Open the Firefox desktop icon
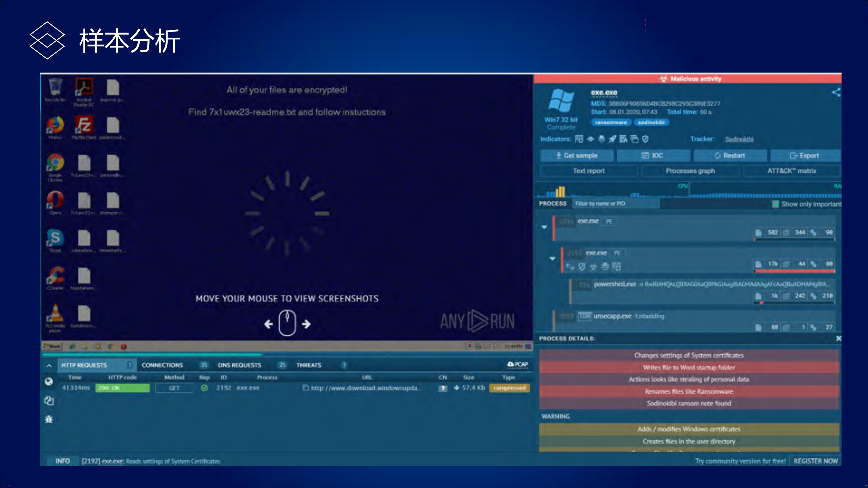 [x=55, y=125]
